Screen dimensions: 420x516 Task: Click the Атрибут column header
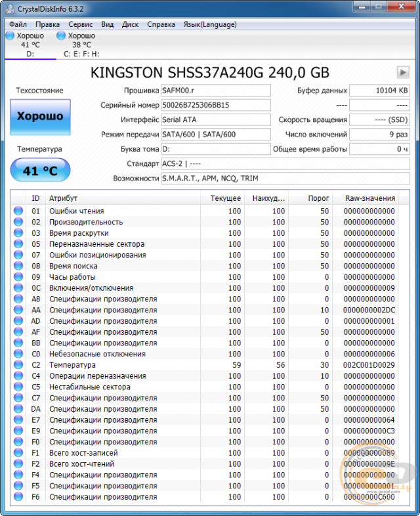(123, 198)
